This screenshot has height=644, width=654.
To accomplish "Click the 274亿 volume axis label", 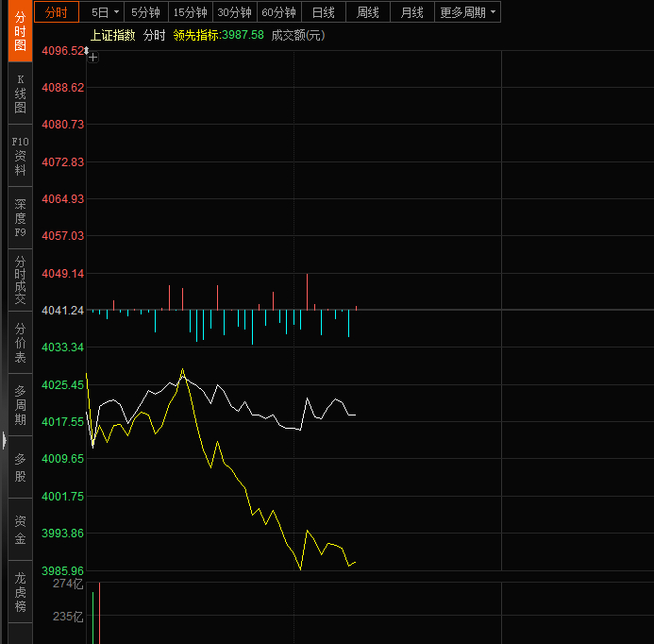I will click(68, 584).
